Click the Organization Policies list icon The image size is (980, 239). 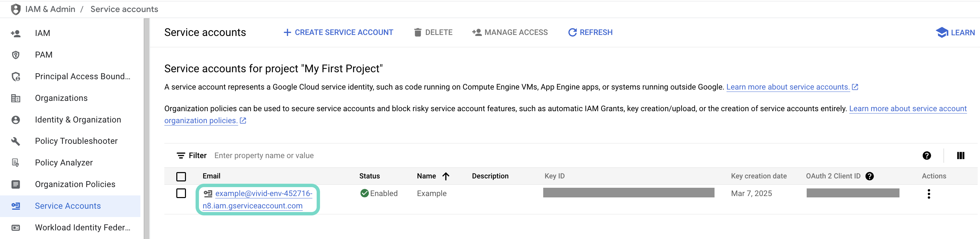[x=16, y=185]
